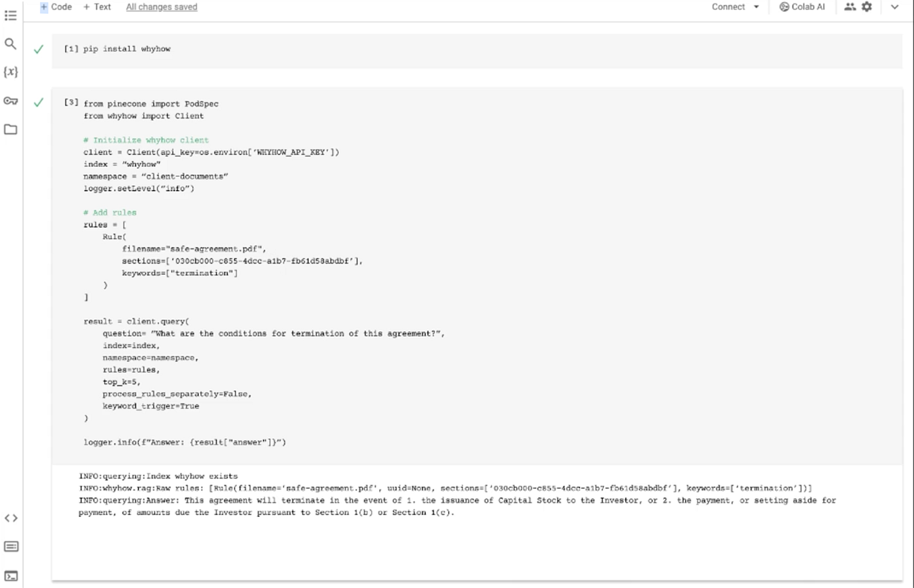Screen dimensions: 914x588
Task: Click the Connect button
Action: coord(728,7)
